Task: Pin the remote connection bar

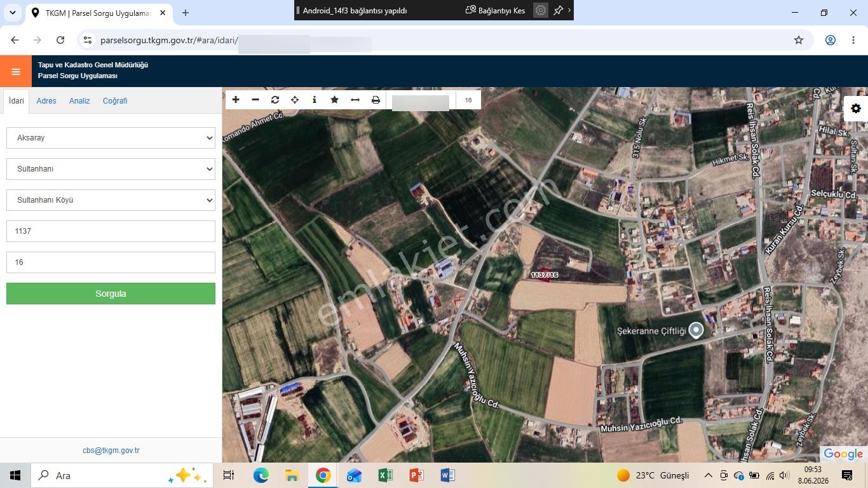Action: pos(559,10)
